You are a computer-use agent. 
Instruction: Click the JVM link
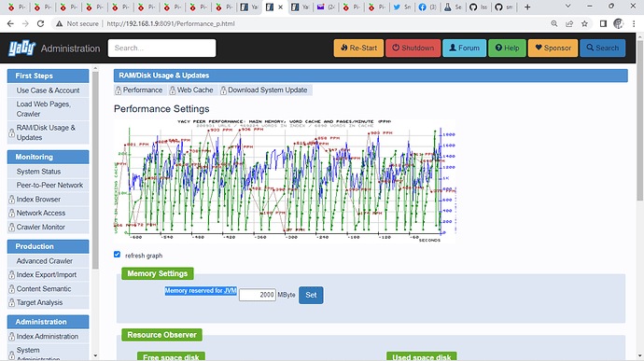[x=230, y=291]
